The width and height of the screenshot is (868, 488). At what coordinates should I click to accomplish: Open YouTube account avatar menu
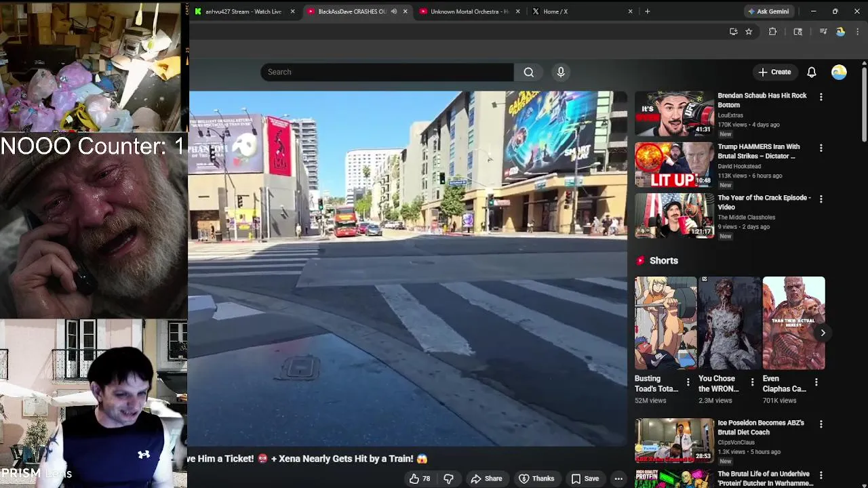coord(839,72)
